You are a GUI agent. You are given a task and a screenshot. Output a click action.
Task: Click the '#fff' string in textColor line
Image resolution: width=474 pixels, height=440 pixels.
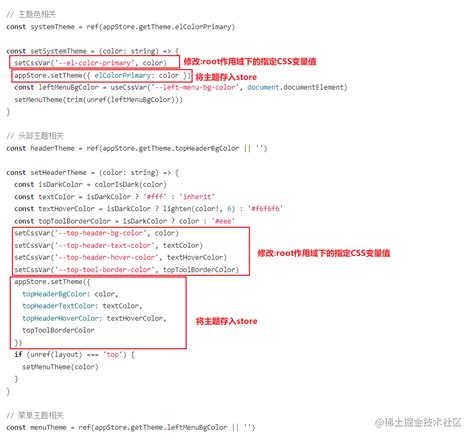[155, 197]
